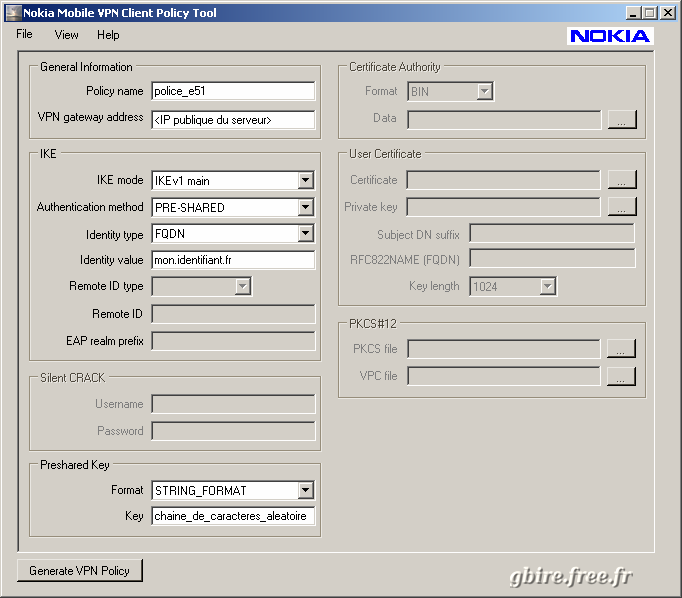Expand the Identity type dropdown
This screenshot has height=598, width=682.
pyautogui.click(x=306, y=234)
